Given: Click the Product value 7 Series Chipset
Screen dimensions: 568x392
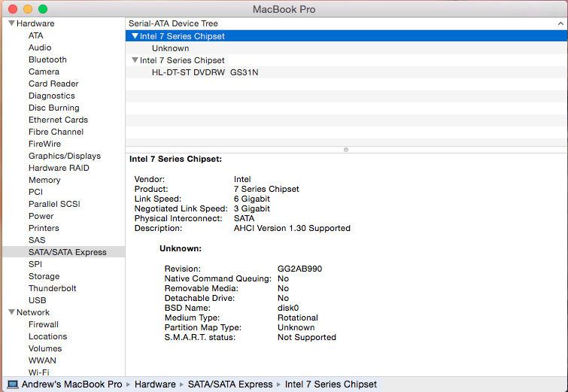Looking at the screenshot, I should (266, 189).
